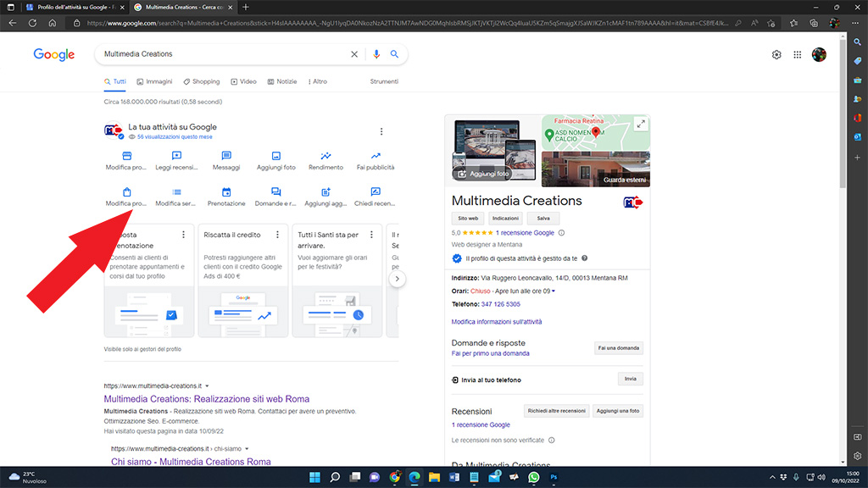Viewport: 868px width, 488px height.
Task: Select Aggiungi aggiornamento icon
Action: [325, 192]
